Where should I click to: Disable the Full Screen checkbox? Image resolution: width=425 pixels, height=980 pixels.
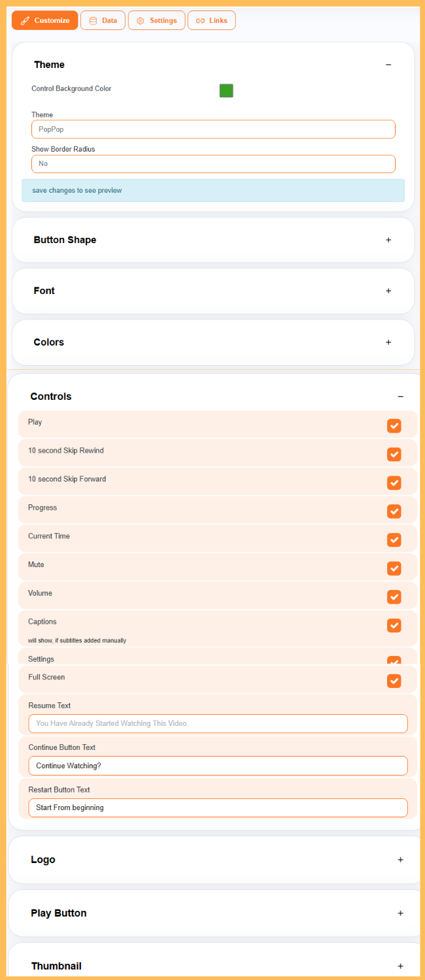click(x=394, y=681)
